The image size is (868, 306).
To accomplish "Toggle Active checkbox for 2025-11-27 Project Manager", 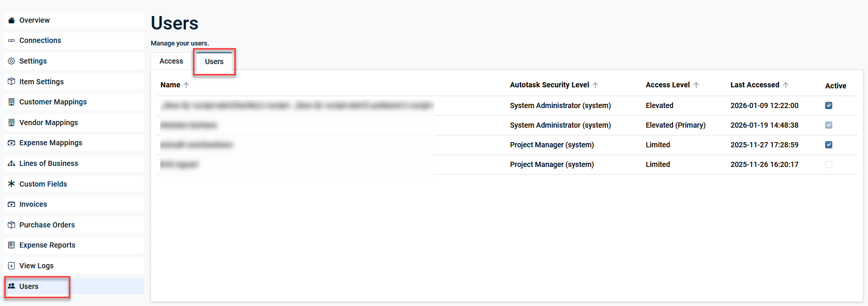I will click(x=828, y=145).
